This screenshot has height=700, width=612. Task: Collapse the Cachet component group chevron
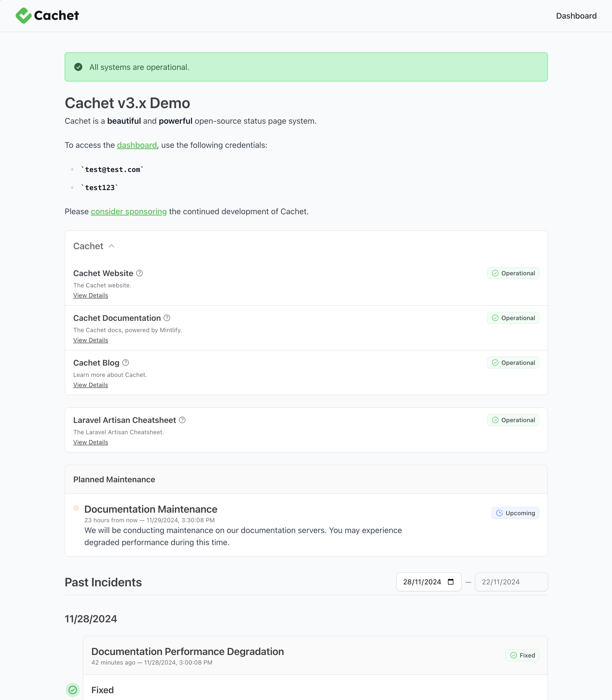(111, 246)
